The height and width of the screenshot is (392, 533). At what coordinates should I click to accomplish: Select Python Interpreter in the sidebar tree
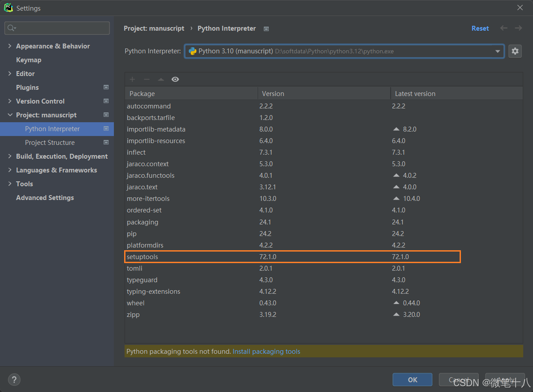(57, 129)
